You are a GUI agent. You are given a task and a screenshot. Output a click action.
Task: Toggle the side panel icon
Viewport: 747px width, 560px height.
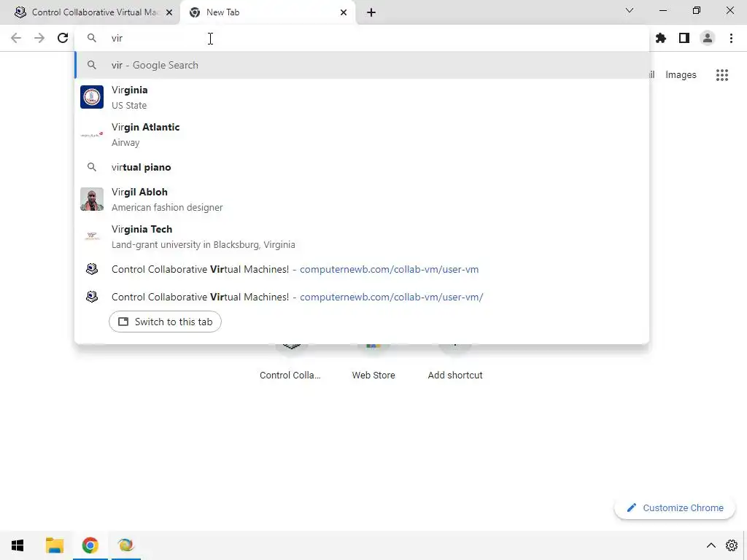[684, 38]
